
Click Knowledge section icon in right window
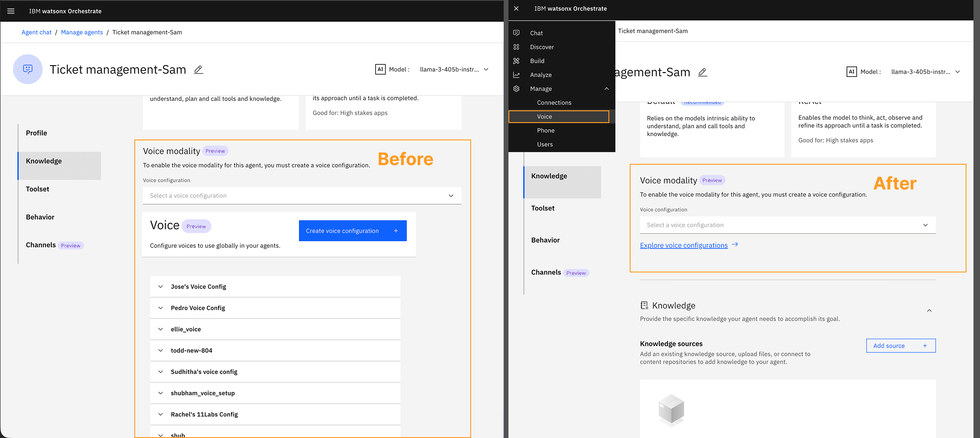coord(644,305)
